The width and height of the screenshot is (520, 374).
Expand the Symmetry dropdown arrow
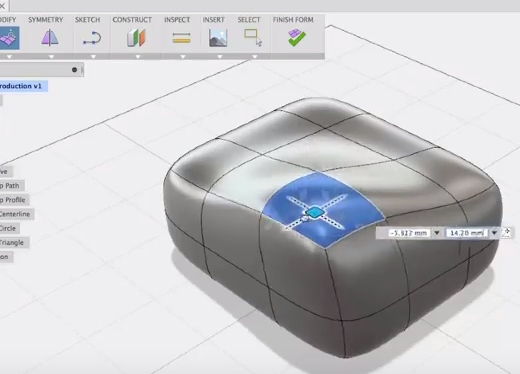(51, 57)
